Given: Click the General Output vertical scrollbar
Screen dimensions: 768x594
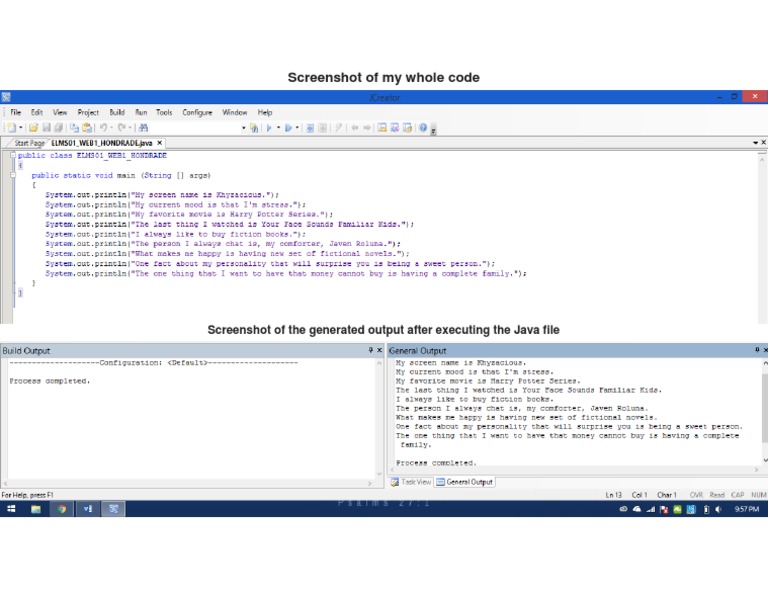Looking at the screenshot, I should coord(765,411).
